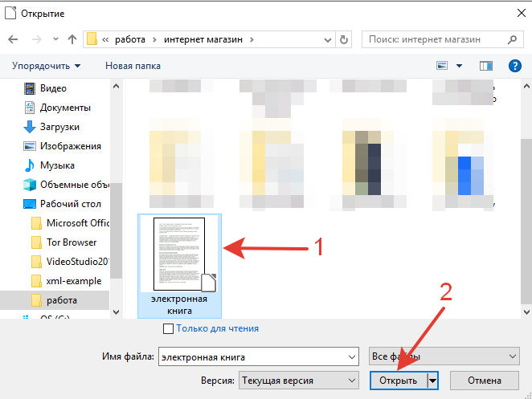Open 'Музыка' in the navigation pane
This screenshot has height=399, width=532.
tap(57, 165)
